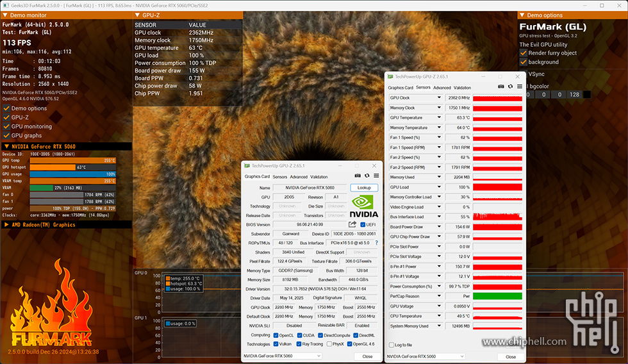
Task: Uncheck Render furry object option
Action: pyautogui.click(x=523, y=53)
